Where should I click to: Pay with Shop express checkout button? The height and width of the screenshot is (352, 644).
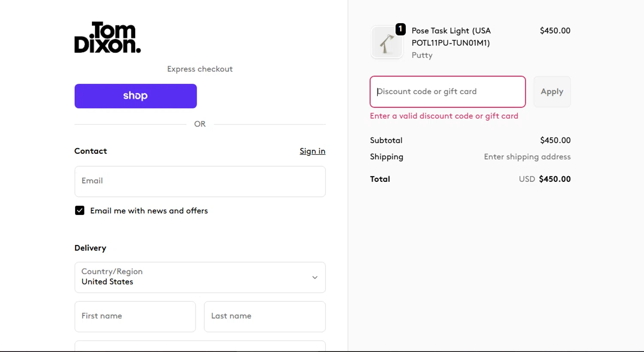tap(136, 96)
